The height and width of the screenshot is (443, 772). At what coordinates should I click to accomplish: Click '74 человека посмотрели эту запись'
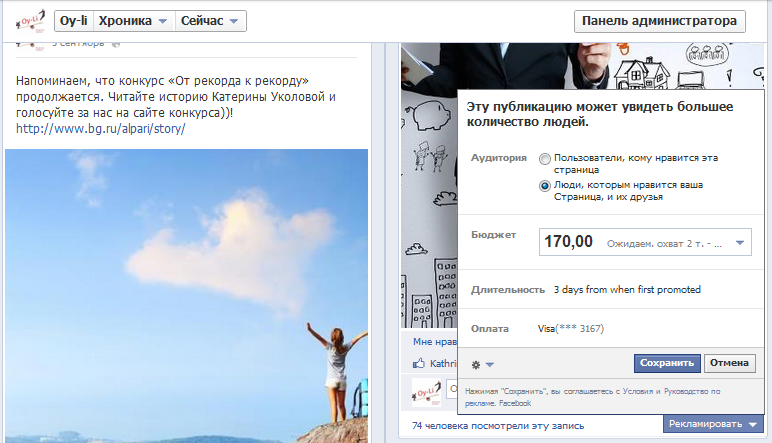coord(498,426)
